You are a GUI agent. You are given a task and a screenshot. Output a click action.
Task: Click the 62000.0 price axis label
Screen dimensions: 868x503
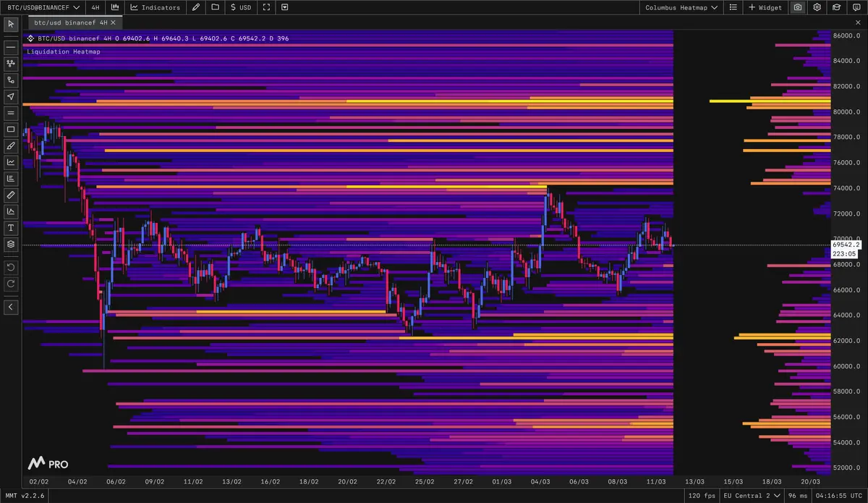pyautogui.click(x=846, y=341)
